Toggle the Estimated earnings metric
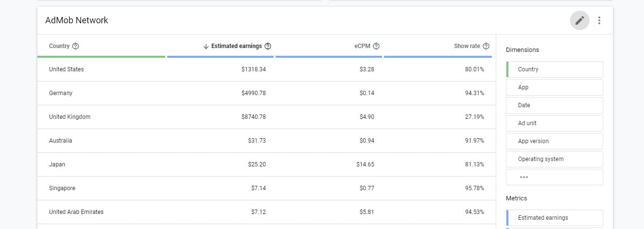The width and height of the screenshot is (644, 229). point(555,218)
